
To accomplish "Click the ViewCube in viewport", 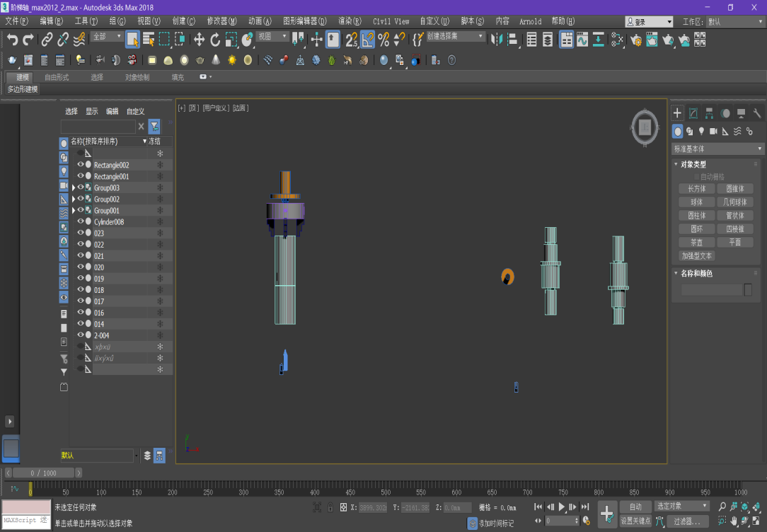I will pyautogui.click(x=644, y=127).
